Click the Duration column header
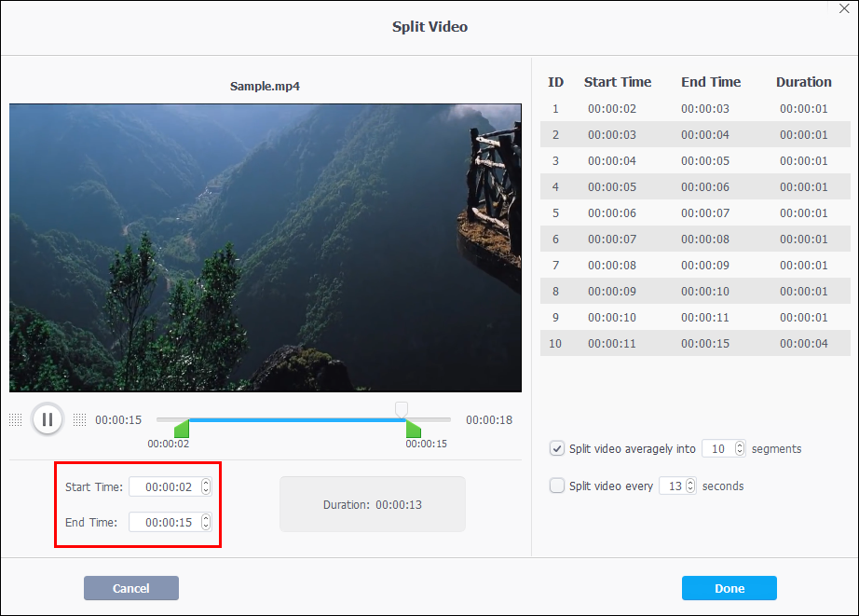The image size is (859, 616). 804,82
